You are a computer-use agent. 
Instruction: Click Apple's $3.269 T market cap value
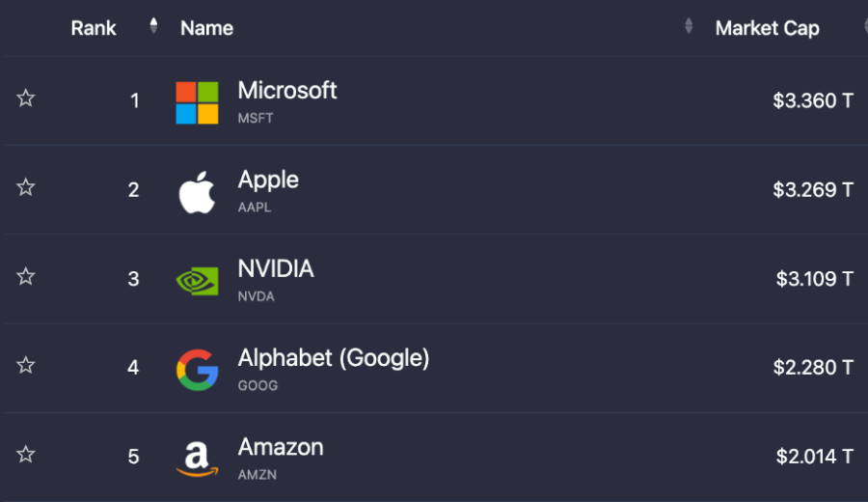click(x=813, y=189)
